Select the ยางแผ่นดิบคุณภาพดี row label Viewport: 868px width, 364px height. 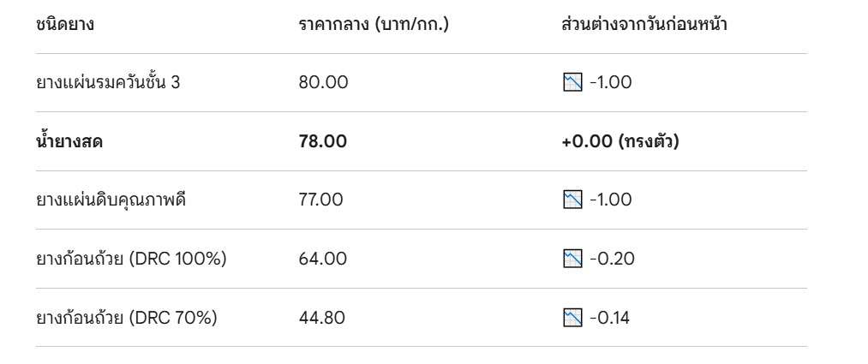click(111, 200)
